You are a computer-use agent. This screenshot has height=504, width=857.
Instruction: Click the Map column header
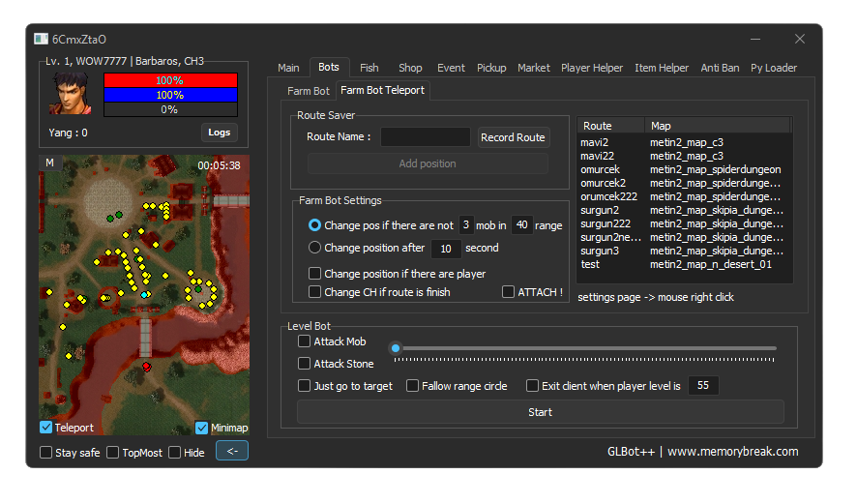(717, 126)
